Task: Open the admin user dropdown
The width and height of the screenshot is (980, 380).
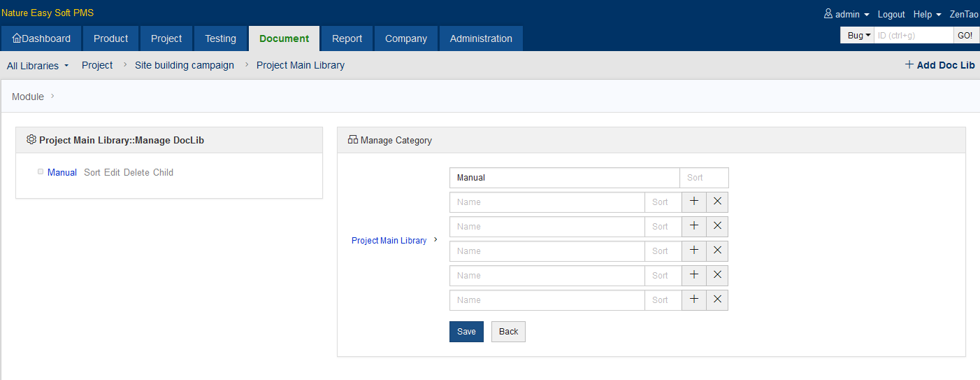Action: tap(846, 14)
